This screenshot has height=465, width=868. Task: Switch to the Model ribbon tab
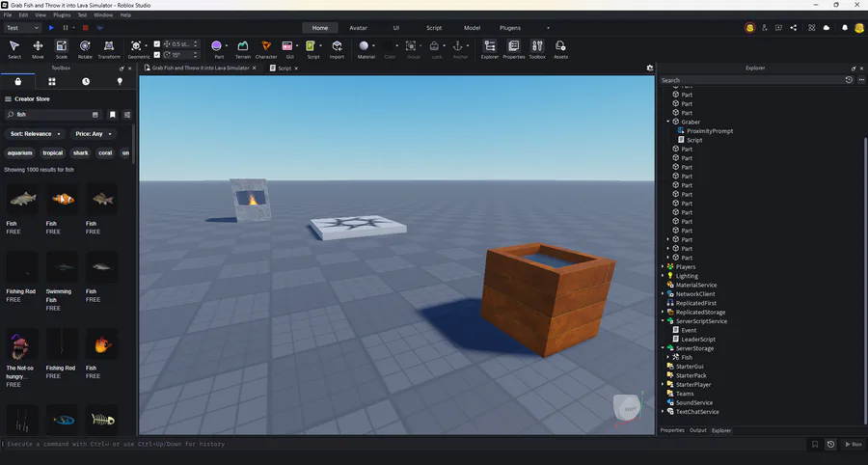(473, 28)
